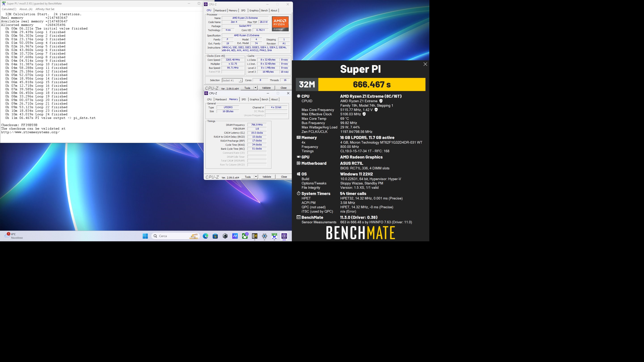Viewport: 644px width, 362px height.
Task: Click the GPU icon in BenchMate
Action: (299, 157)
